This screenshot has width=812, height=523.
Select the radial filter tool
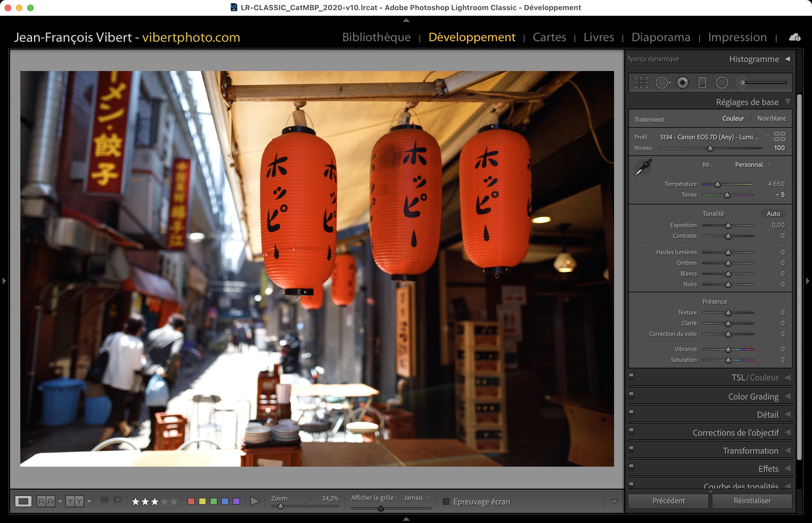coord(721,83)
